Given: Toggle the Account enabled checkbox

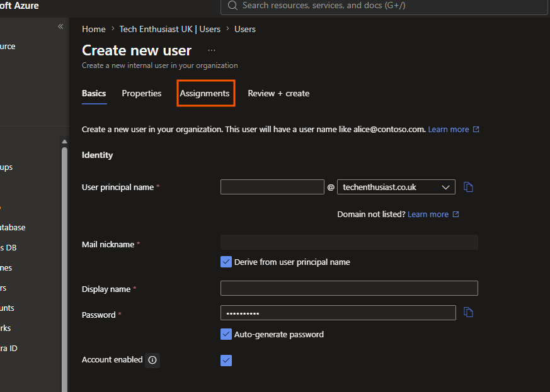Looking at the screenshot, I should (226, 360).
